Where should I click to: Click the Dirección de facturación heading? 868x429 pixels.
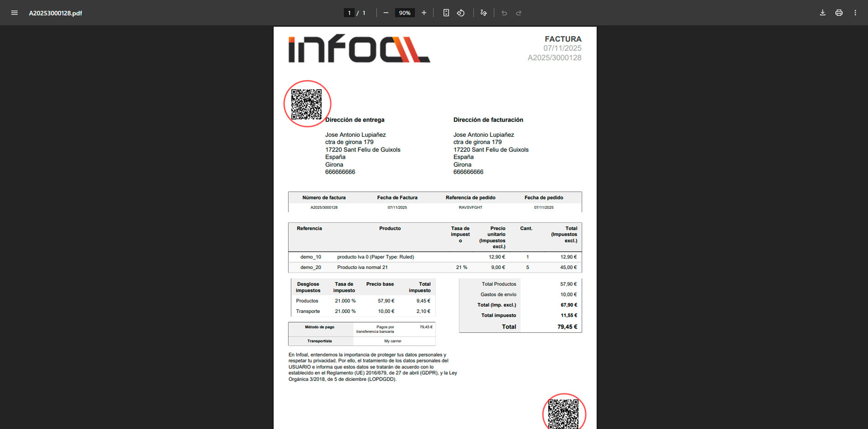488,120
